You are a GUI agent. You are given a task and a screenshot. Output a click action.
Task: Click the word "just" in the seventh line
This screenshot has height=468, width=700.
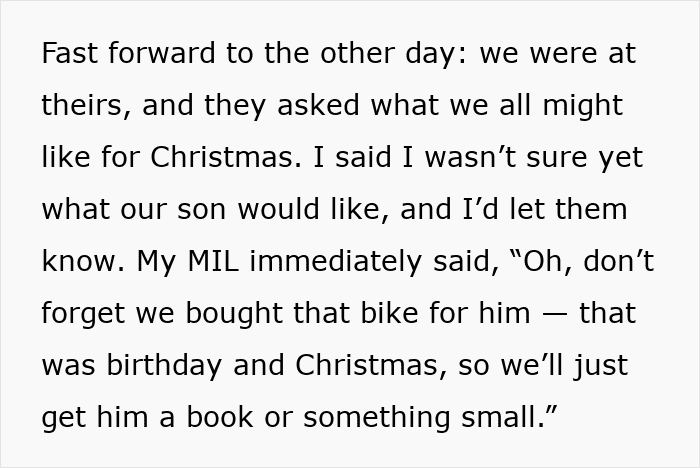pos(600,366)
